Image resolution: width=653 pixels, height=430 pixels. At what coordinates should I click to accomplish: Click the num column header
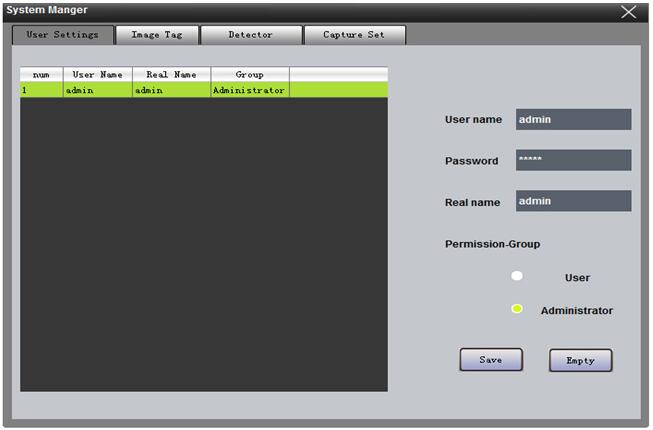pos(42,75)
